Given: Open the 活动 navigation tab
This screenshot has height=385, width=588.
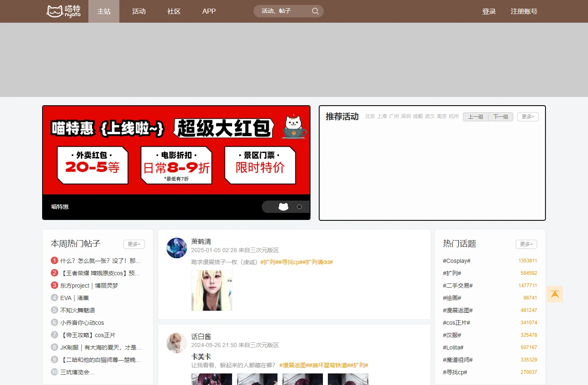Looking at the screenshot, I should point(139,11).
